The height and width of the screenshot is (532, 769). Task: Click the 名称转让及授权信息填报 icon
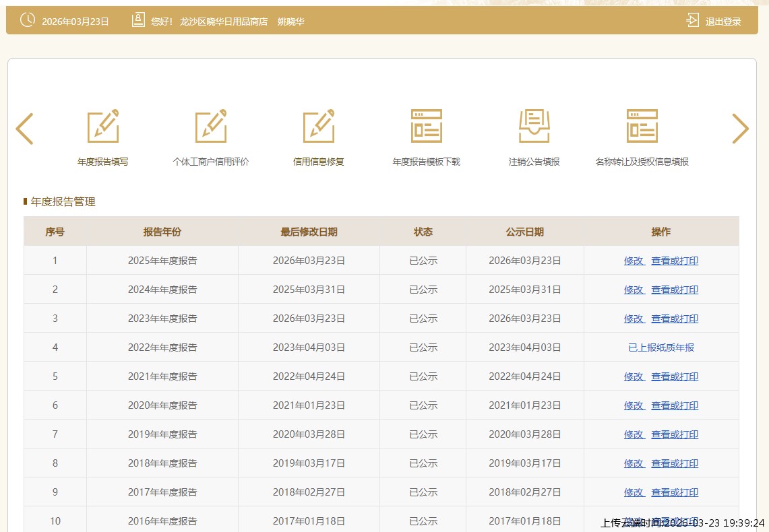(x=642, y=126)
